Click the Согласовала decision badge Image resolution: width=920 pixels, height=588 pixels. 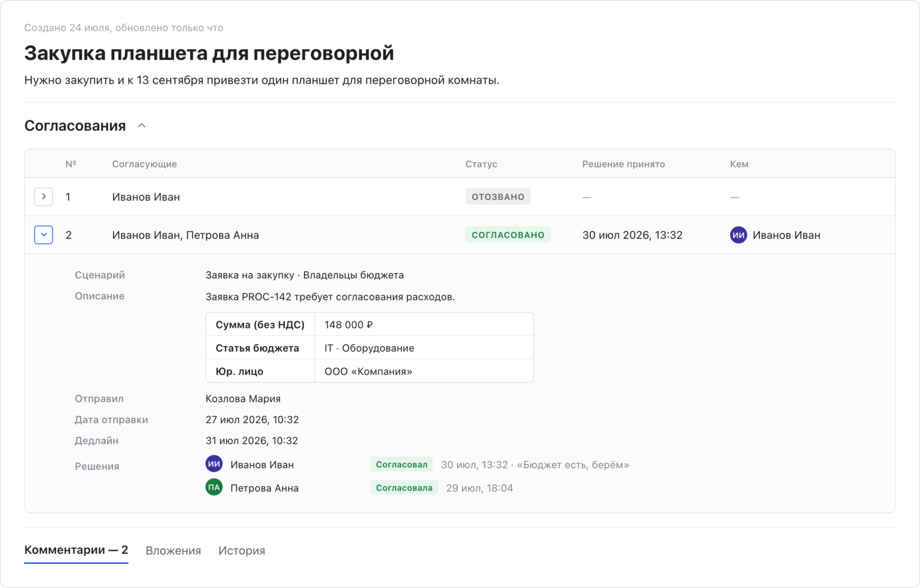[x=404, y=488]
